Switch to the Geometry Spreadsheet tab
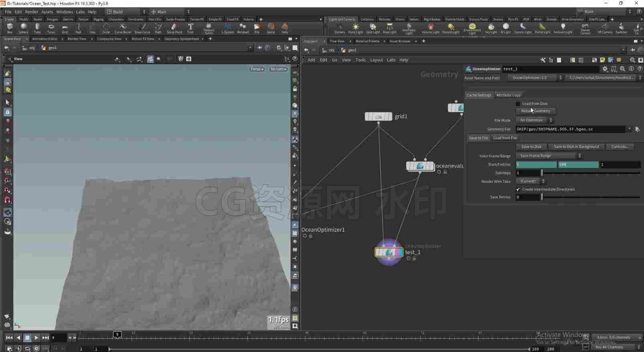644x352 pixels. [182, 39]
